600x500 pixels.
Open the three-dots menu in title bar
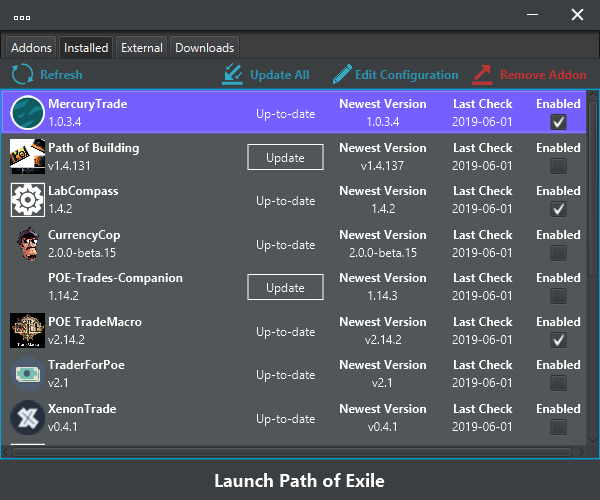coord(22,18)
